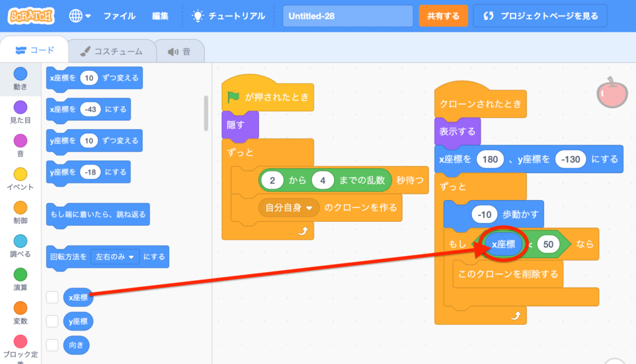Switch to the コード tab
This screenshot has height=364, width=636.
pyautogui.click(x=35, y=50)
